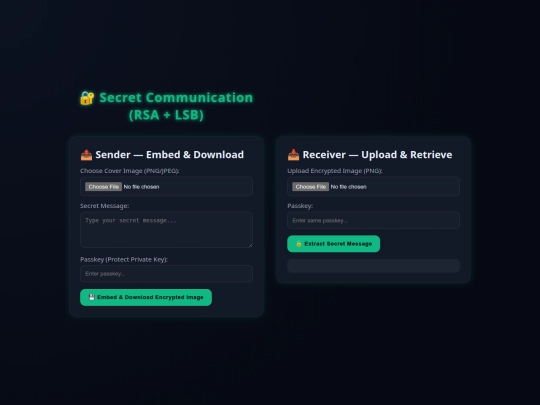Click the 'No file chosen' text in Sender
Screen dimensions: 540x405
click(x=142, y=187)
